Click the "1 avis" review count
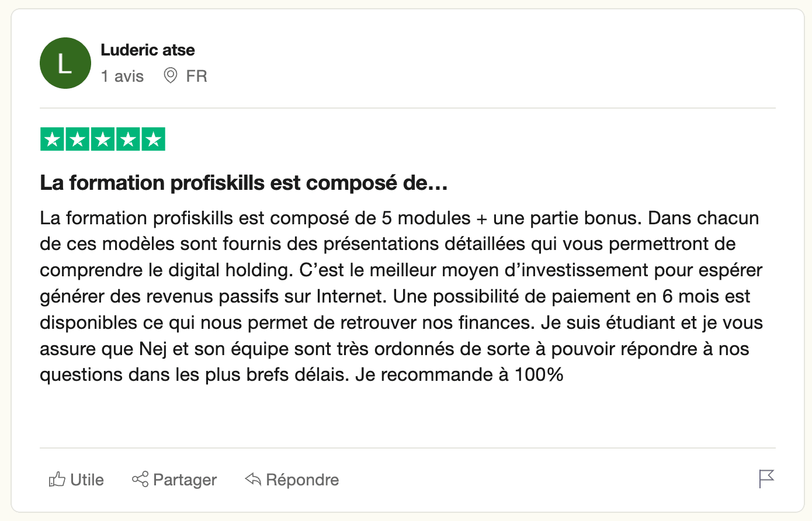Viewport: 812px width, 521px height. tap(122, 76)
